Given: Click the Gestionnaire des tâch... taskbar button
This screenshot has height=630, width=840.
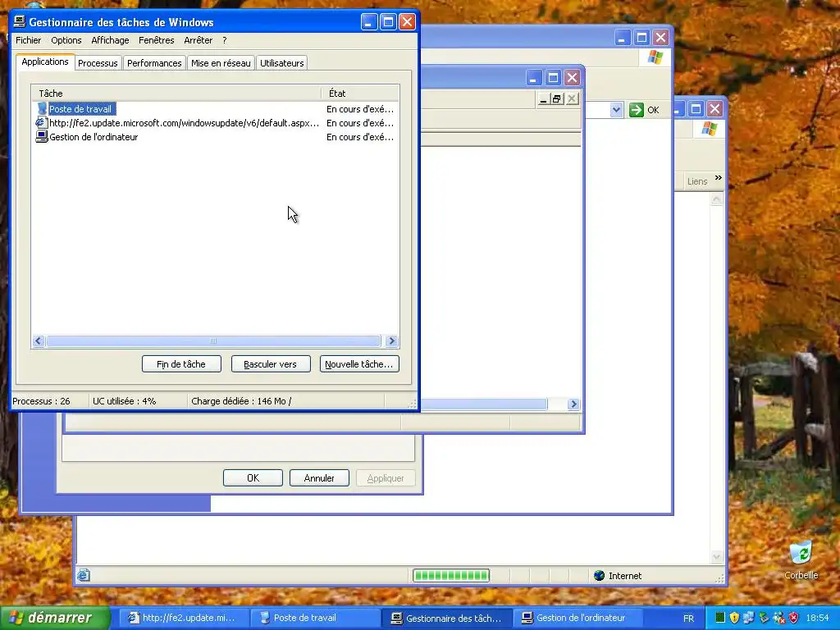Looking at the screenshot, I should [x=448, y=618].
